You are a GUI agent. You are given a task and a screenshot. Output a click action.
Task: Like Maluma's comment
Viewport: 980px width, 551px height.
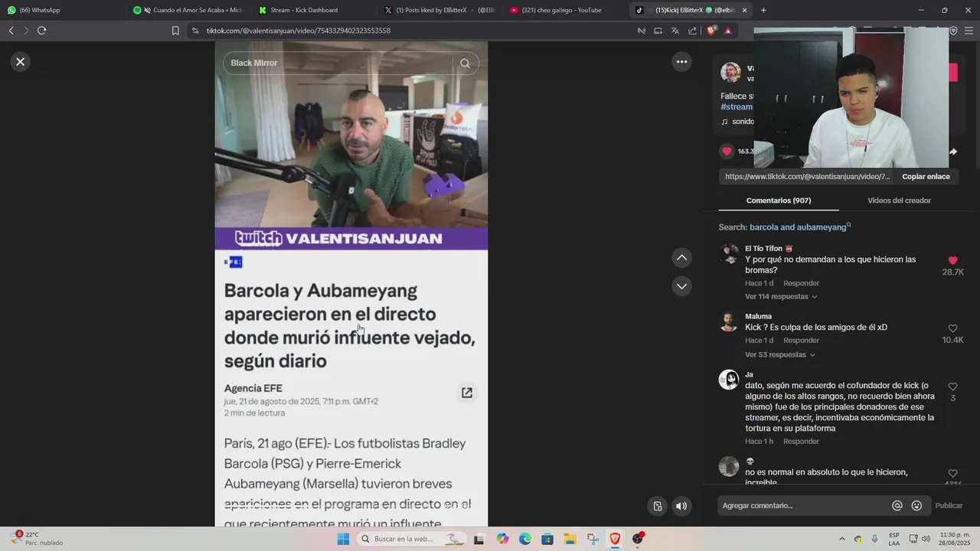952,328
